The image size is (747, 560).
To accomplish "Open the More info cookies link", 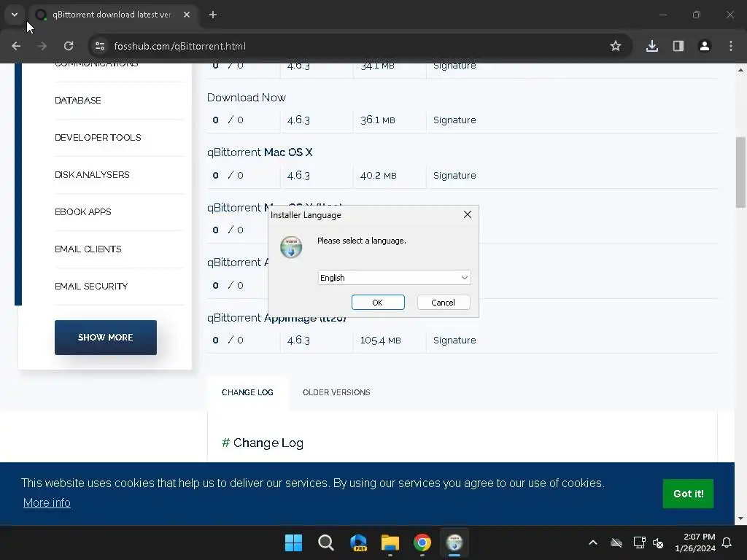I will coord(47,503).
